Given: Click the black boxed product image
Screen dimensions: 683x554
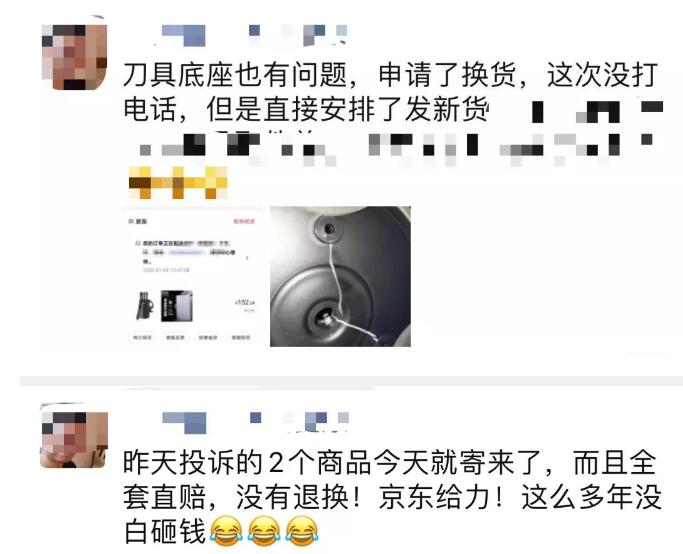Looking at the screenshot, I should 176,306.
